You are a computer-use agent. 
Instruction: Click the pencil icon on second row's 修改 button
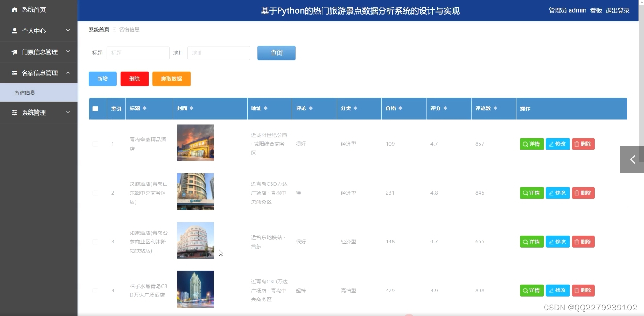551,192
